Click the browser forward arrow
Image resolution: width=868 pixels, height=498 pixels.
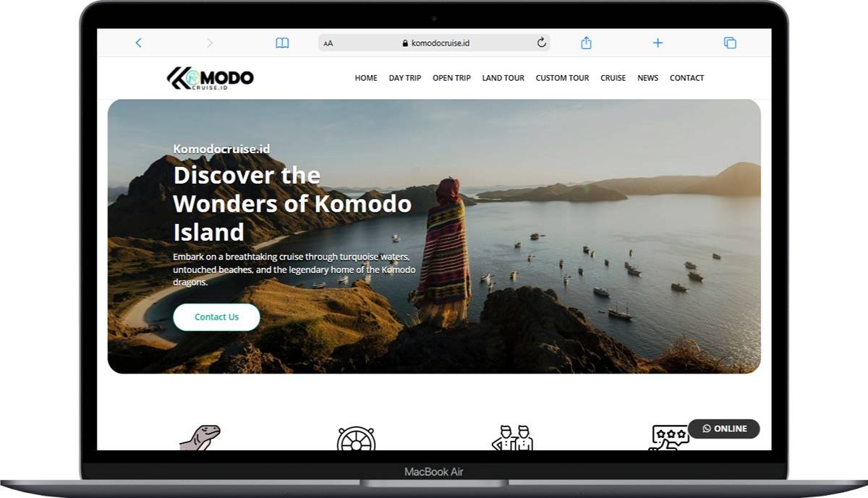point(210,43)
